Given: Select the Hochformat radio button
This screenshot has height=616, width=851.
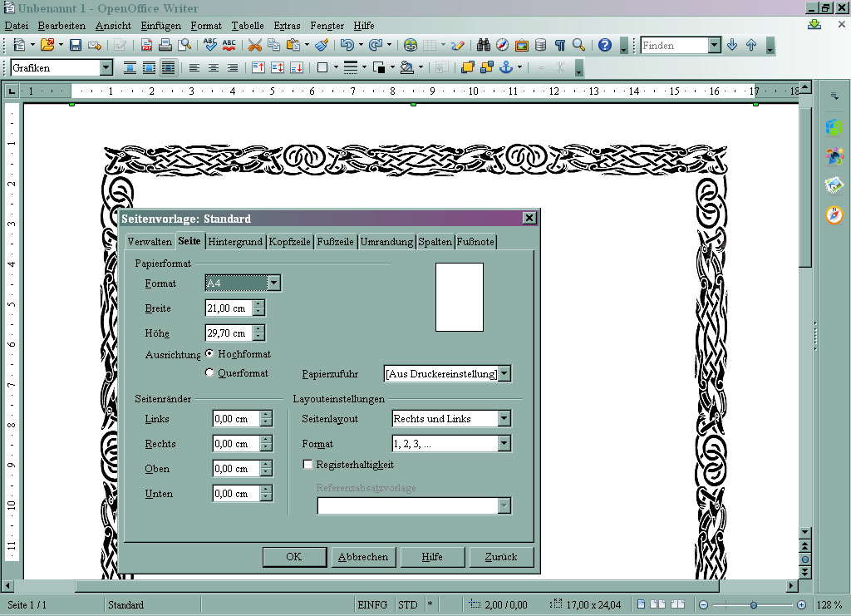Looking at the screenshot, I should (x=211, y=354).
